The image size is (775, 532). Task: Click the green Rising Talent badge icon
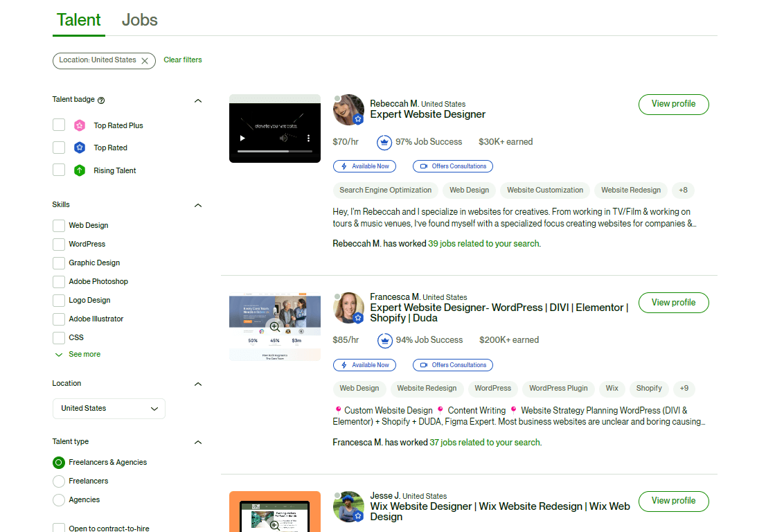(x=80, y=170)
